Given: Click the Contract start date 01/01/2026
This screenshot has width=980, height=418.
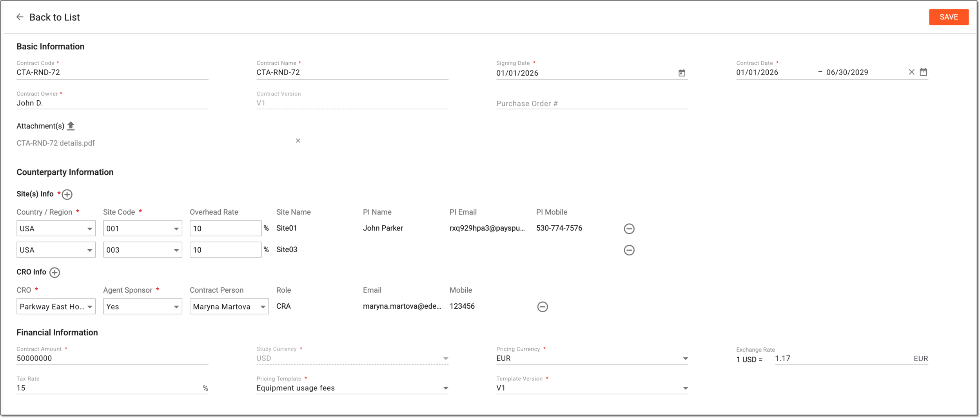Looking at the screenshot, I should (757, 72).
